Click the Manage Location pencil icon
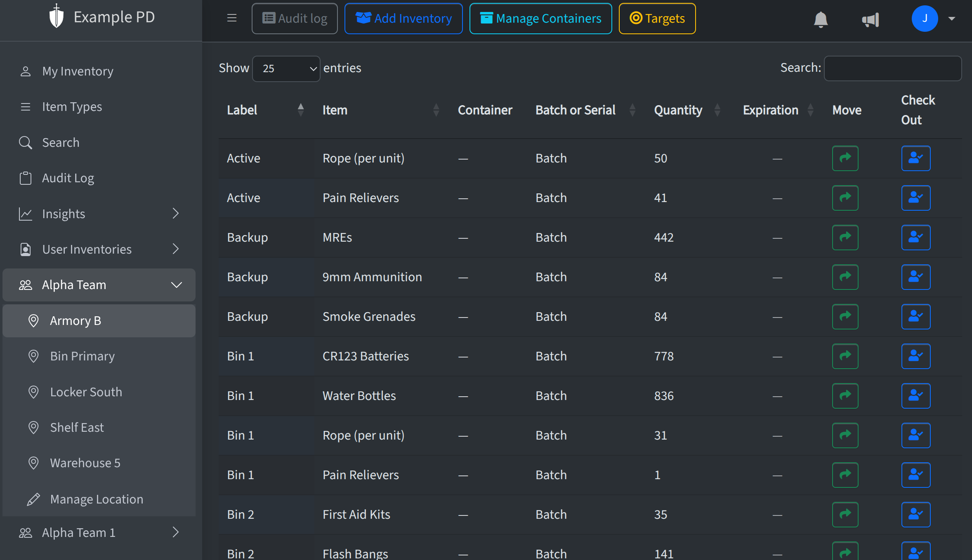This screenshot has height=560, width=972. point(33,499)
